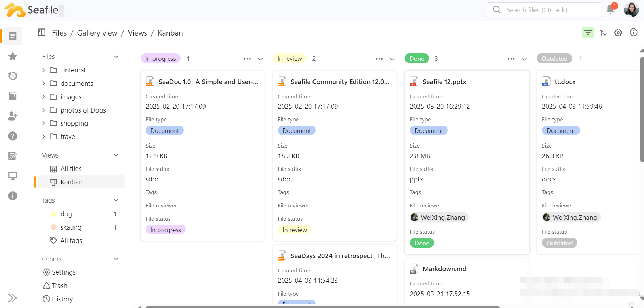Switch to the All files view
This screenshot has height=308, width=644.
71,169
